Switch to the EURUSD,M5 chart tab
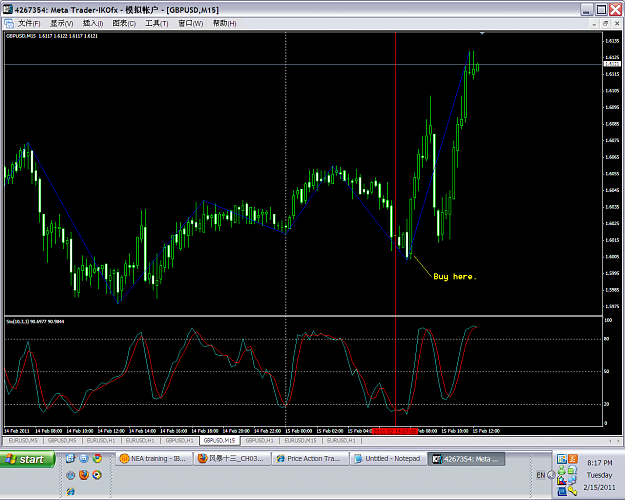 tap(23, 441)
